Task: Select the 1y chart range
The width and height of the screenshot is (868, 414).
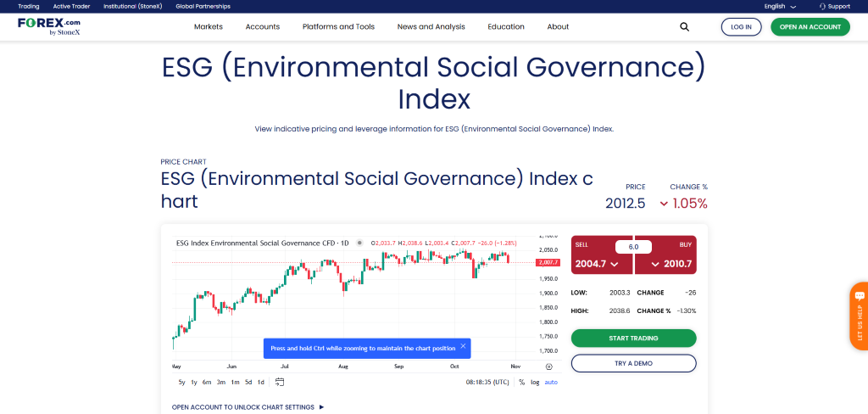Action: click(194, 382)
